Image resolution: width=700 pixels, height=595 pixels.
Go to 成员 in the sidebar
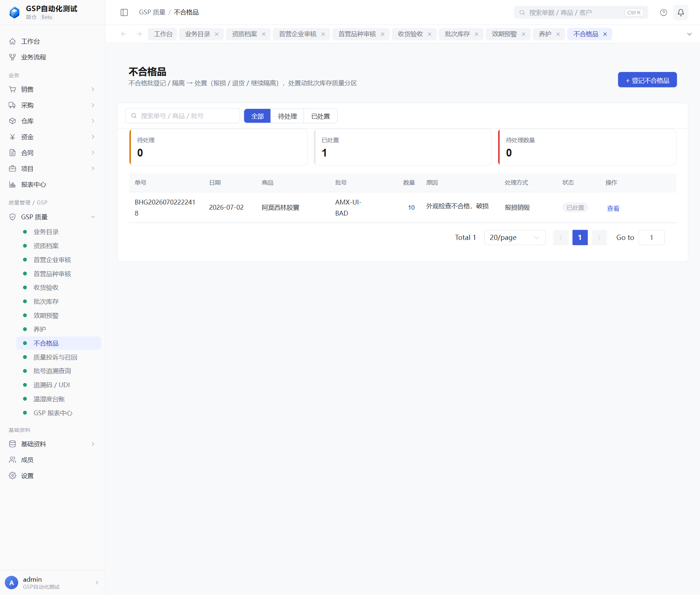click(x=52, y=460)
